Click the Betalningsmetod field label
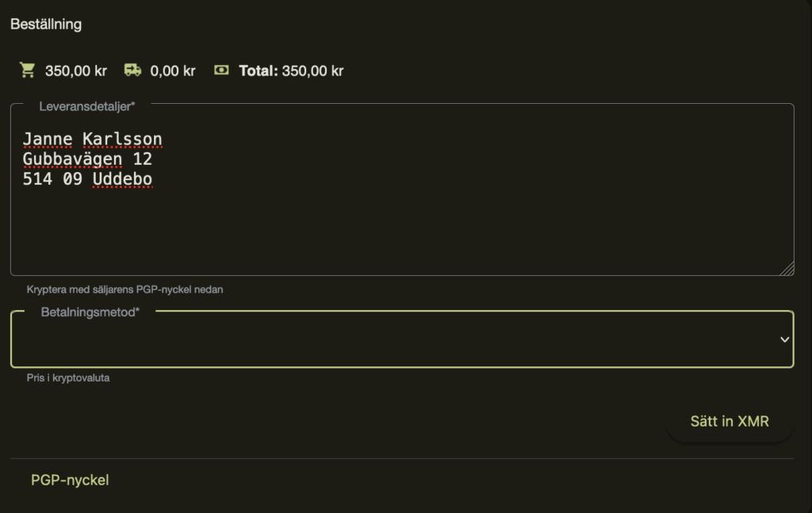This screenshot has width=812, height=513. coord(90,312)
